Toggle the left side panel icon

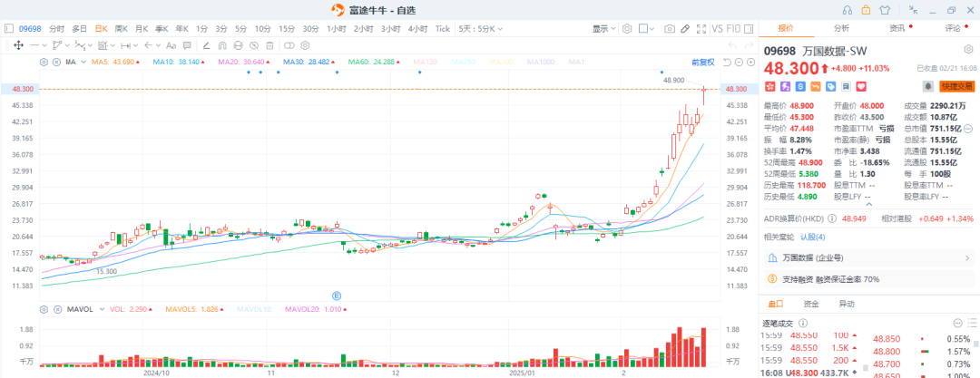tap(9, 29)
